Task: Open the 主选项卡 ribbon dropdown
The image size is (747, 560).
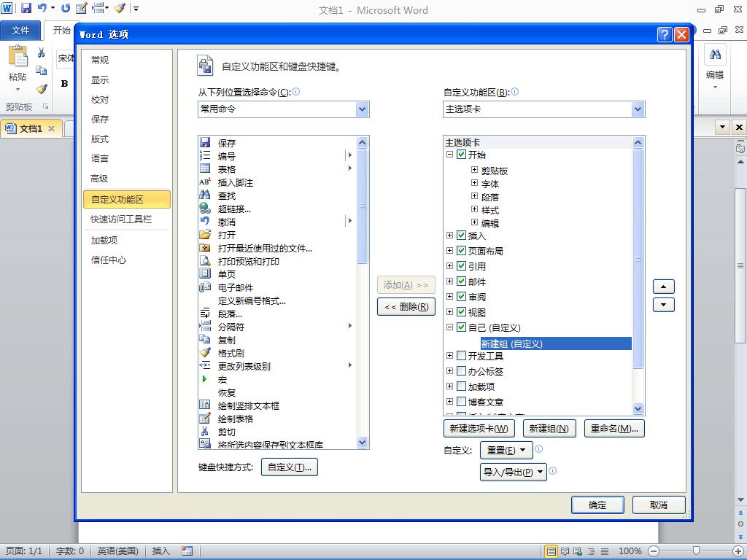Action: point(638,109)
